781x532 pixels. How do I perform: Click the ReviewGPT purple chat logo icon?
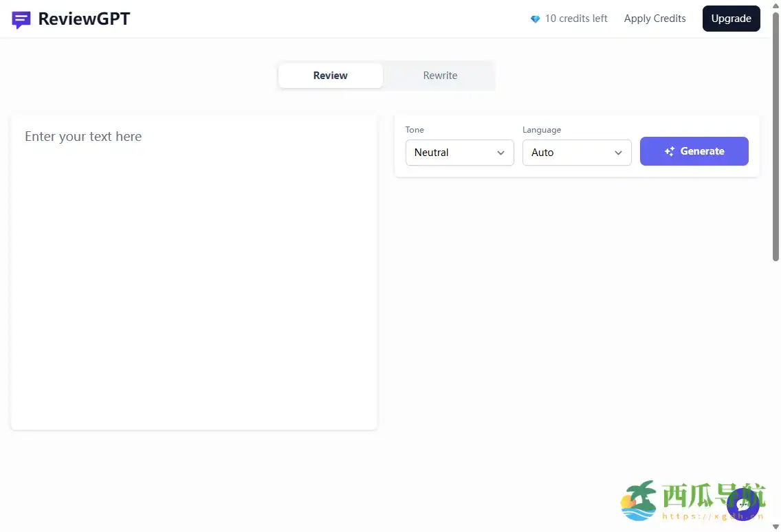[21, 20]
